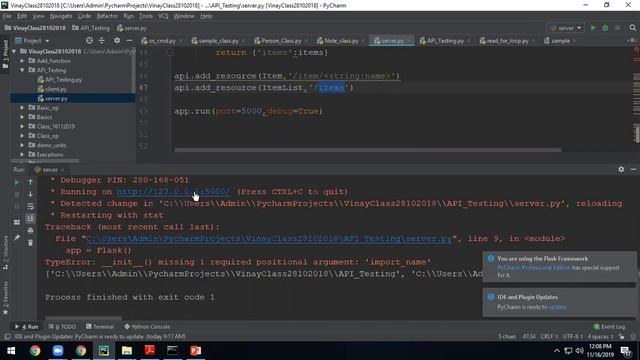The width and height of the screenshot is (640, 360).
Task: Open Search Everywhere magnifier icon
Action: [632, 28]
